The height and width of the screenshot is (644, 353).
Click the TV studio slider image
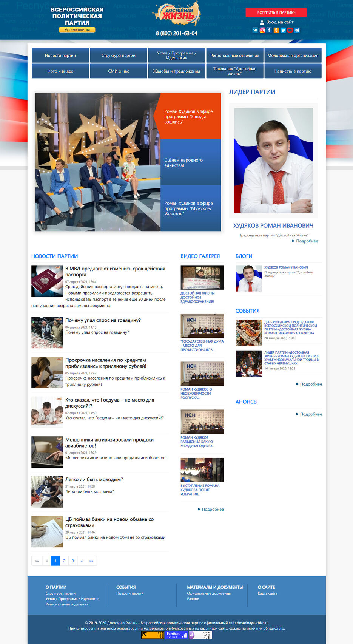click(x=98, y=162)
